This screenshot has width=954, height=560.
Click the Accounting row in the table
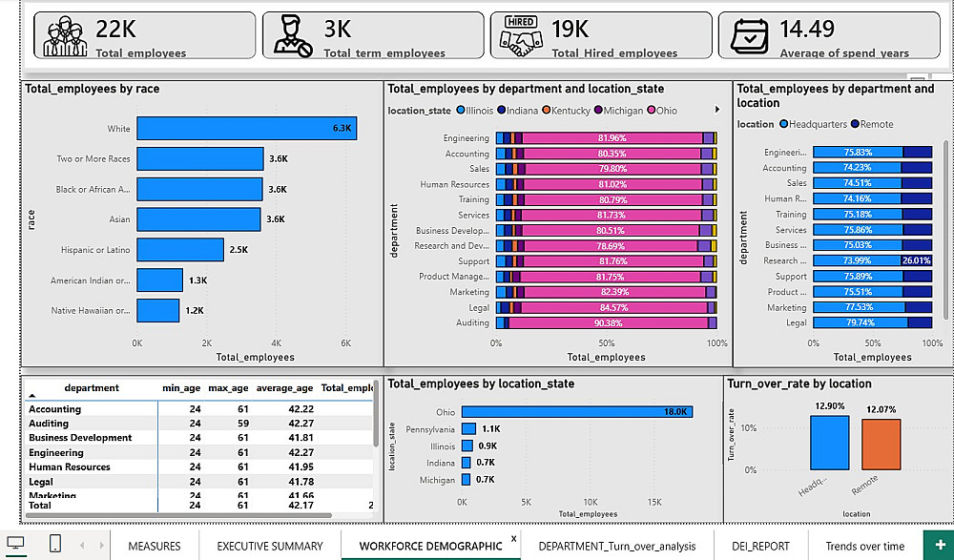[199, 409]
